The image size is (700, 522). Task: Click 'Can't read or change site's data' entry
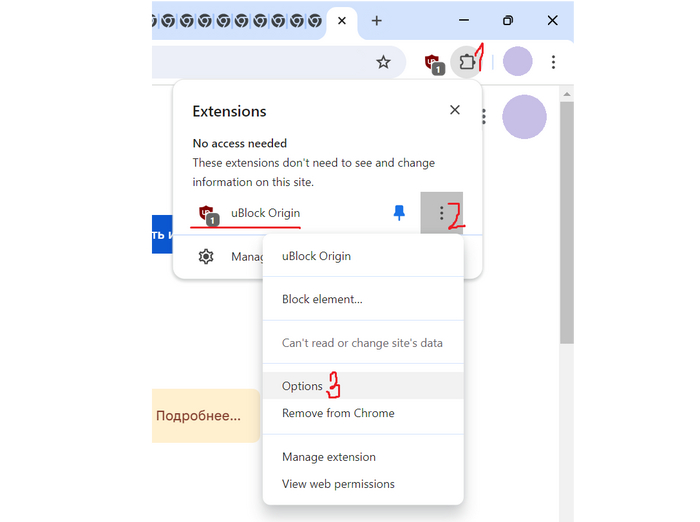point(363,343)
